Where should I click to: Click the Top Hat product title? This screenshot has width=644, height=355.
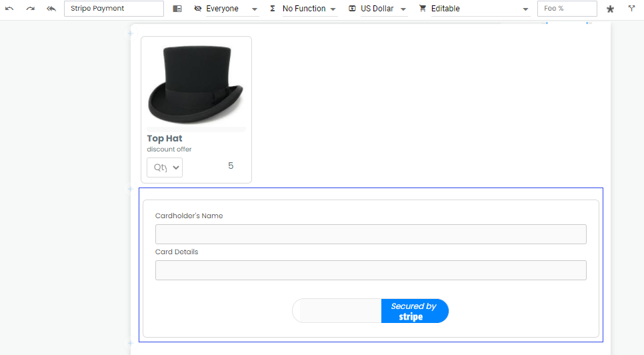[164, 139]
